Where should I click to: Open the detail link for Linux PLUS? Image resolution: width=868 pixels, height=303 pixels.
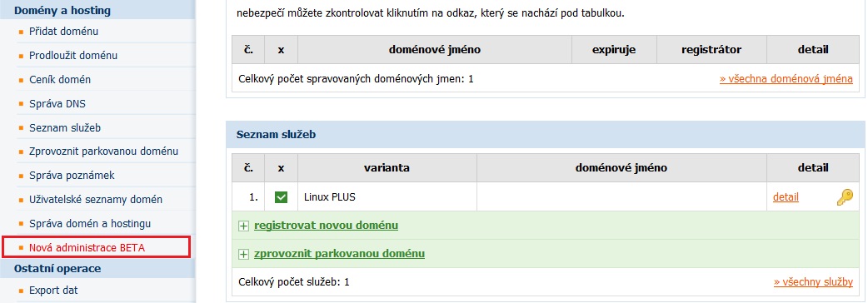[x=786, y=196]
